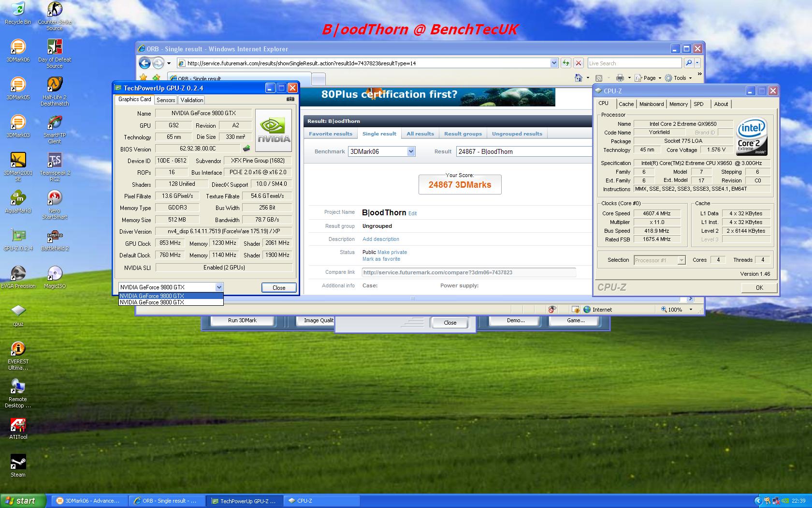Switch to CPU-Z Mainboard tab
812x508 pixels.
(x=652, y=104)
